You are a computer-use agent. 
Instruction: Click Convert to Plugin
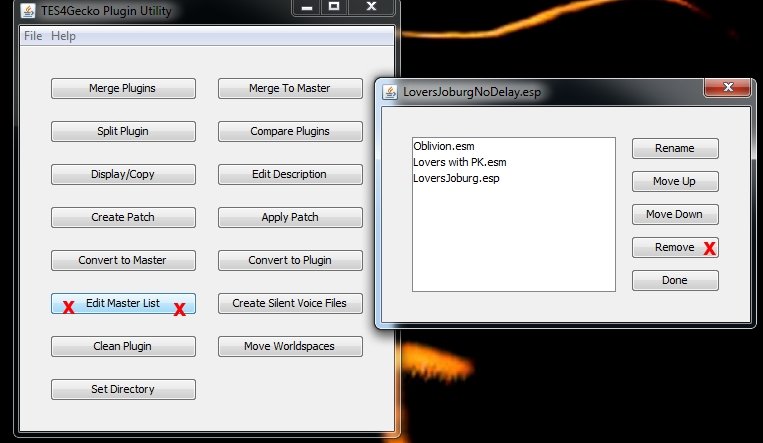[x=290, y=260]
